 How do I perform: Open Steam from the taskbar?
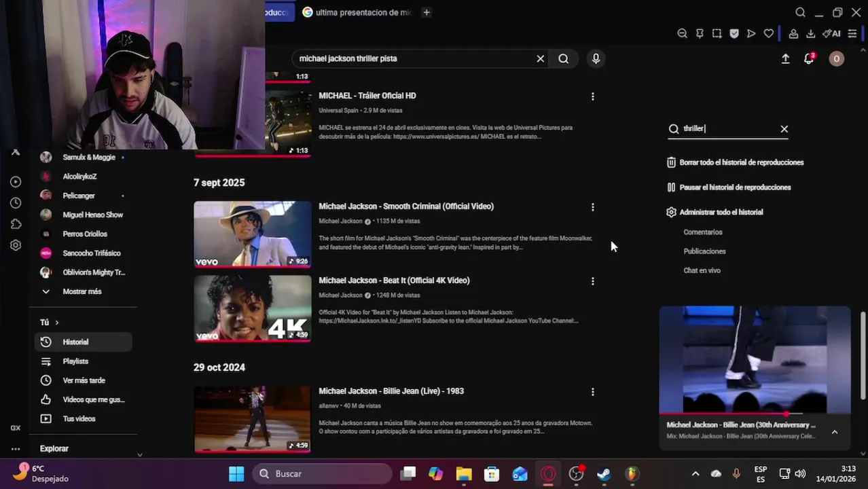click(604, 474)
